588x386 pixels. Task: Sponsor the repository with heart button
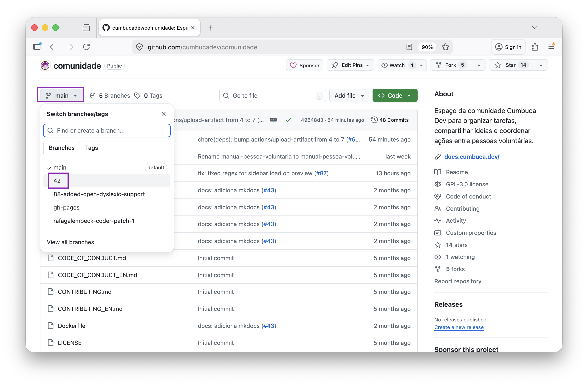pyautogui.click(x=305, y=65)
